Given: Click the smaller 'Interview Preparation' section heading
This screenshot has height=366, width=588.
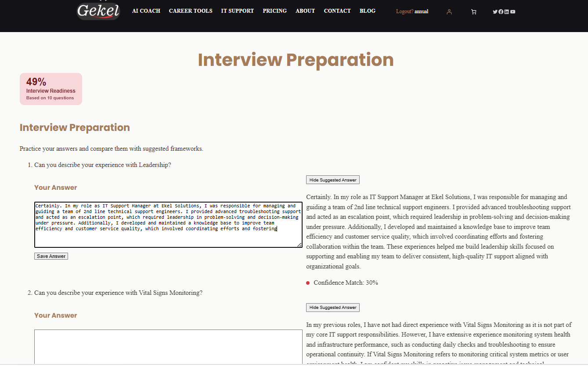Looking at the screenshot, I should (75, 127).
